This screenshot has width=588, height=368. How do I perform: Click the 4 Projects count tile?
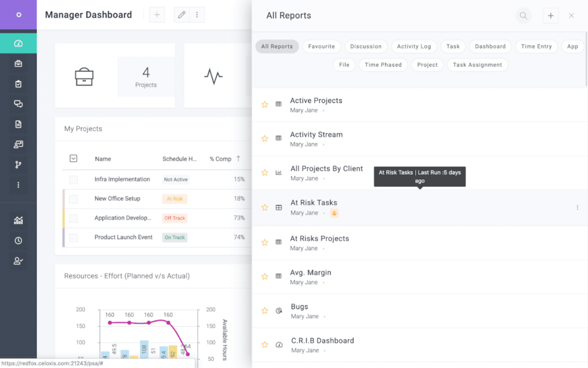tap(146, 76)
